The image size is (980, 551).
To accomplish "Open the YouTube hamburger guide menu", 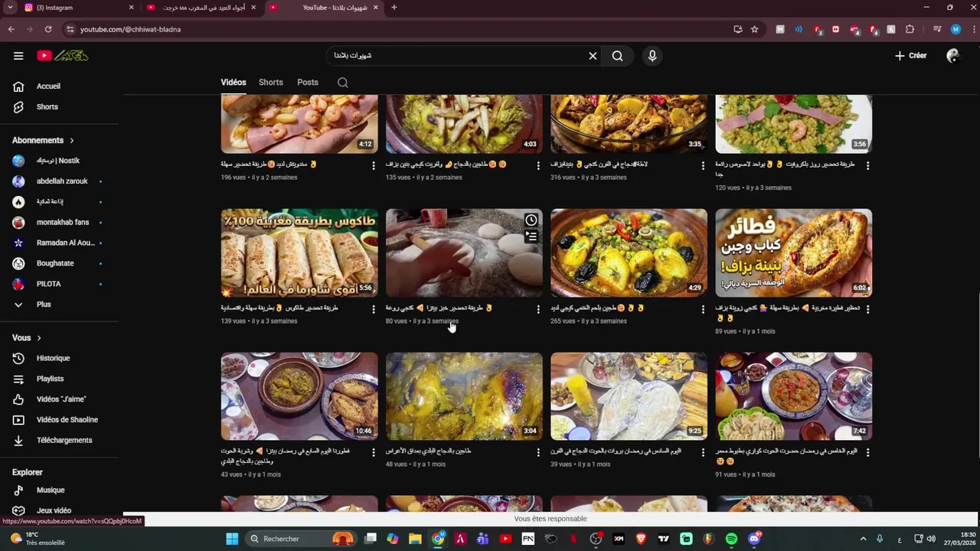I will (x=18, y=56).
